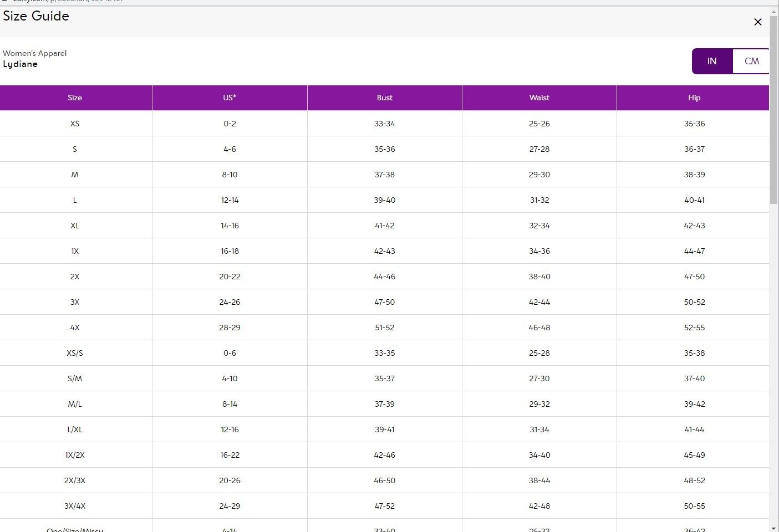The width and height of the screenshot is (779, 532).
Task: Switch units to IN
Action: pyautogui.click(x=712, y=61)
